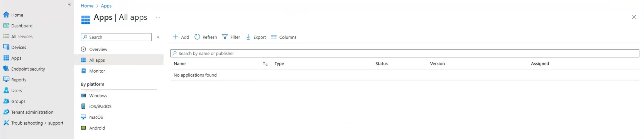Open the more options ellipsis
This screenshot has width=644, height=139.
pyautogui.click(x=158, y=17)
